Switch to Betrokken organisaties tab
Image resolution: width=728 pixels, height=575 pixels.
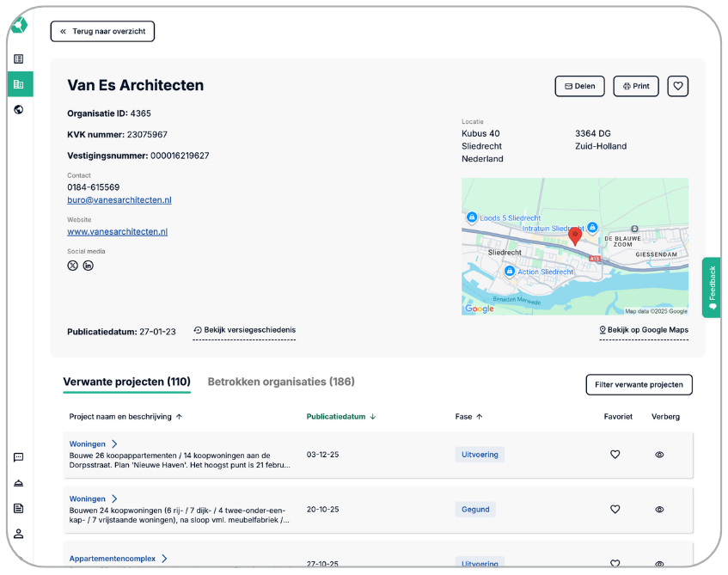[281, 382]
